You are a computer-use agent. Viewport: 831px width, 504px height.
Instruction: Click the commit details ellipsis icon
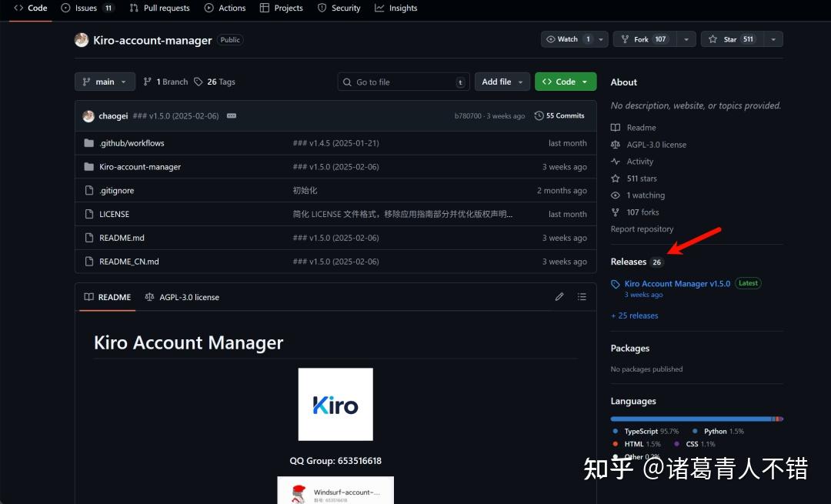(232, 116)
